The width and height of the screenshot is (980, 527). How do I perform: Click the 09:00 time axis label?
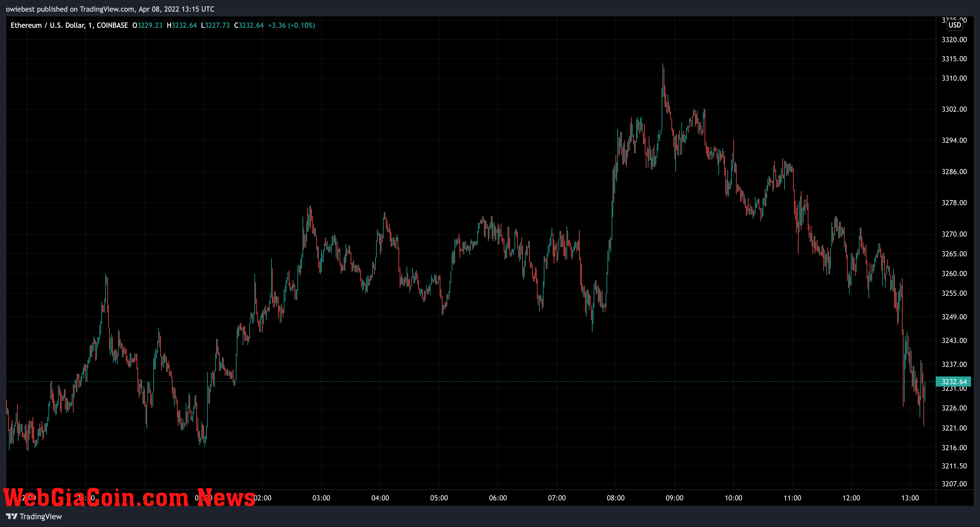coord(674,498)
